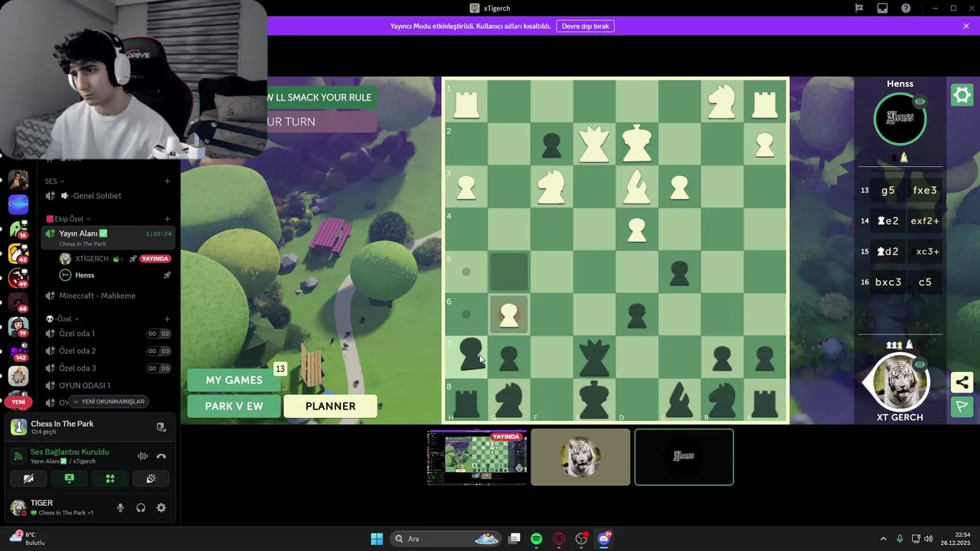Join the Genel Sohbet voice channel
This screenshot has width=980, height=551.
108,196
